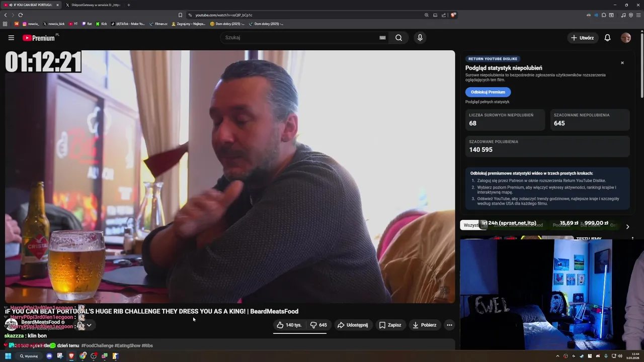The height and width of the screenshot is (362, 644).
Task: Bookmark this page icon
Action: (180, 15)
